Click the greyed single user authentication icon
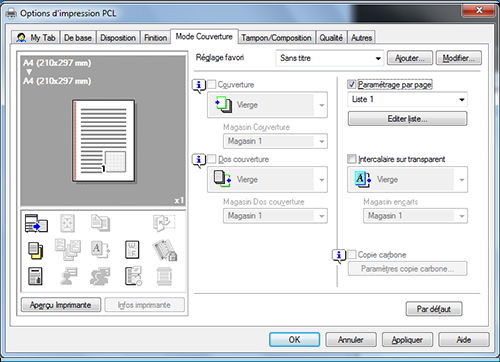This screenshot has height=362, width=500. pyautogui.click(x=69, y=276)
